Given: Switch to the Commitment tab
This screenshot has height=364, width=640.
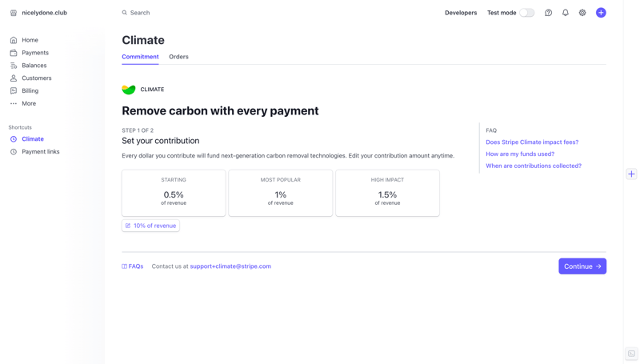Looking at the screenshot, I should [x=140, y=57].
